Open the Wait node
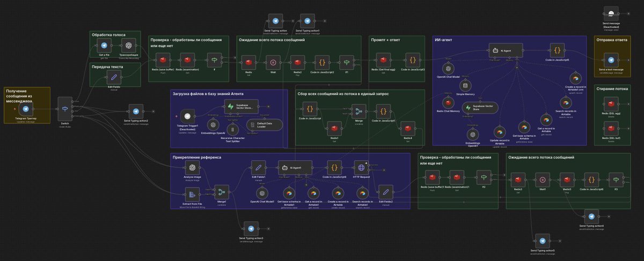This screenshot has width=644, height=261. click(x=273, y=62)
